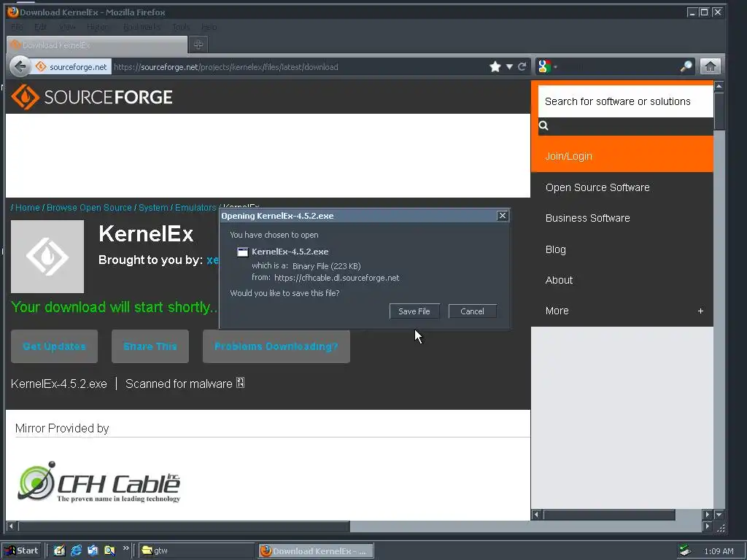Click the Search for software input field

click(625, 101)
